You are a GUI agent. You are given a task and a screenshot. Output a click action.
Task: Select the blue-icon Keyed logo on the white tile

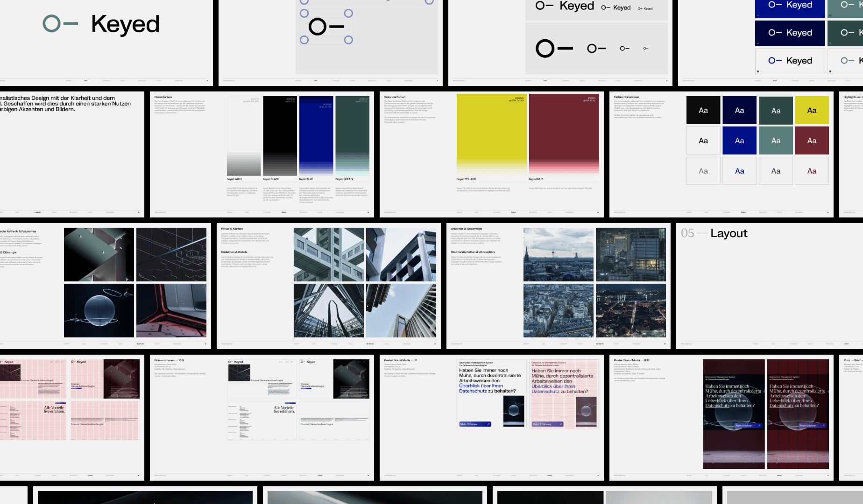pos(790,61)
